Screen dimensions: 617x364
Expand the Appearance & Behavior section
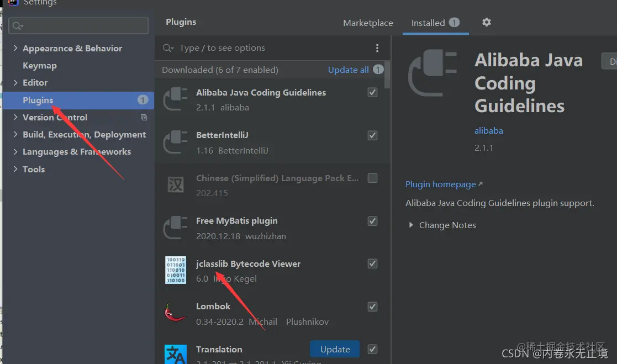(x=15, y=48)
